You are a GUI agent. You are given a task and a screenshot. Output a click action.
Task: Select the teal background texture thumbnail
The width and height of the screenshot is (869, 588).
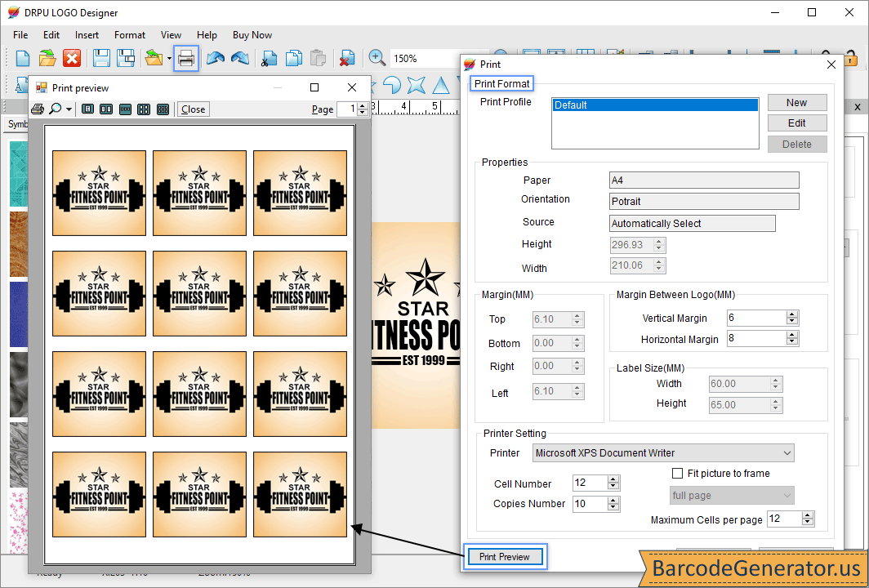(19, 173)
